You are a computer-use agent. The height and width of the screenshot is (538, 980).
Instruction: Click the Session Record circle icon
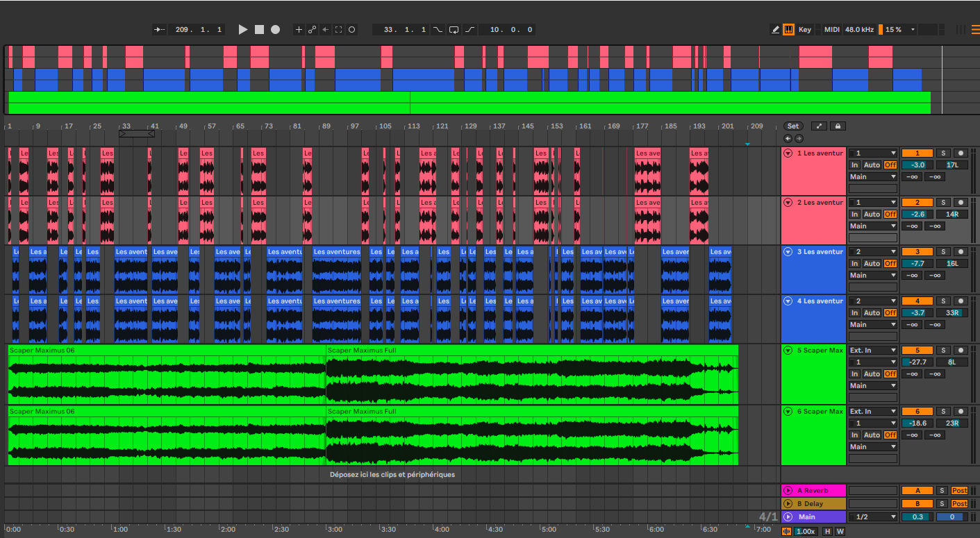pyautogui.click(x=351, y=29)
